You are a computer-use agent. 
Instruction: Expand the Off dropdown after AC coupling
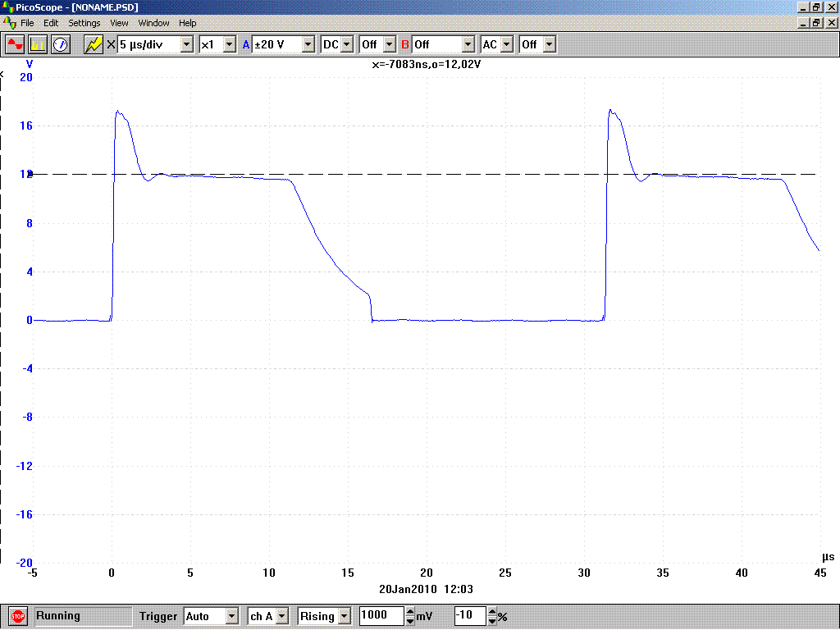coord(550,44)
